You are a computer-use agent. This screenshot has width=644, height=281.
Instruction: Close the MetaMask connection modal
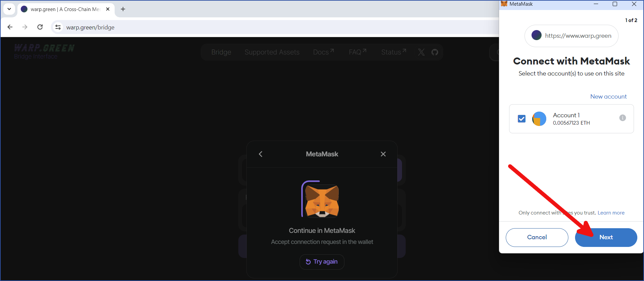point(383,154)
